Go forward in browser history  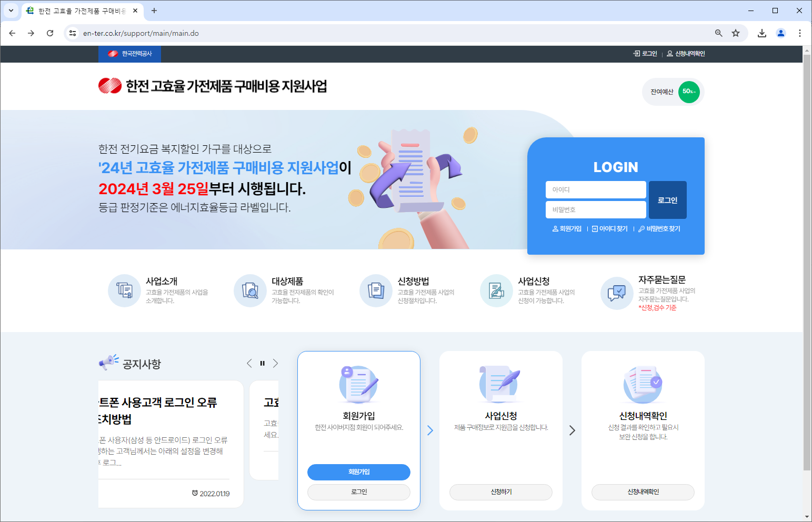point(31,33)
